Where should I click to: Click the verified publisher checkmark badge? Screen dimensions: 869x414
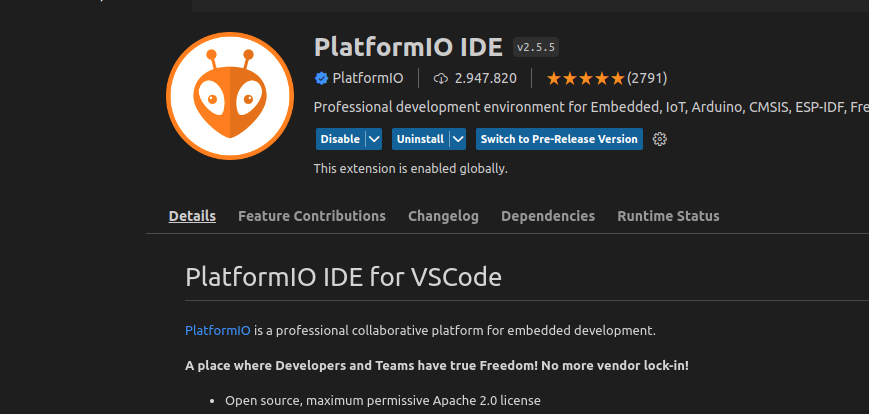click(x=321, y=78)
